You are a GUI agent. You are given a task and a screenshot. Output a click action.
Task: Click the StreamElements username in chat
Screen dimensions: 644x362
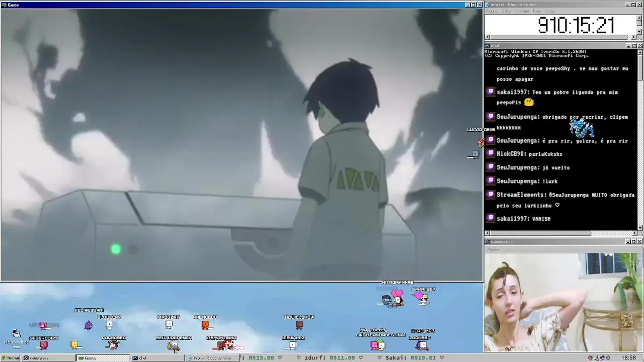pos(521,195)
